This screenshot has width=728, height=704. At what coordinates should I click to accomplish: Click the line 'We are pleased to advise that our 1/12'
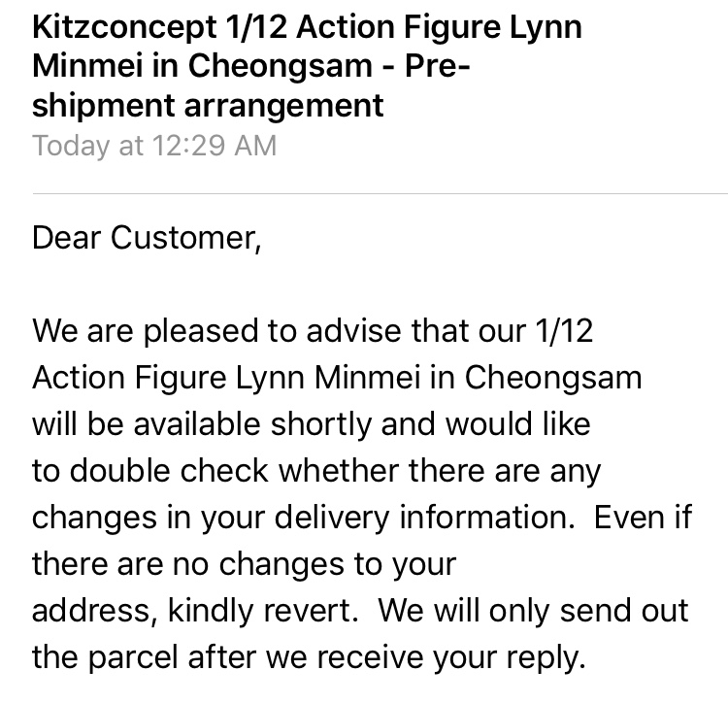point(313,331)
